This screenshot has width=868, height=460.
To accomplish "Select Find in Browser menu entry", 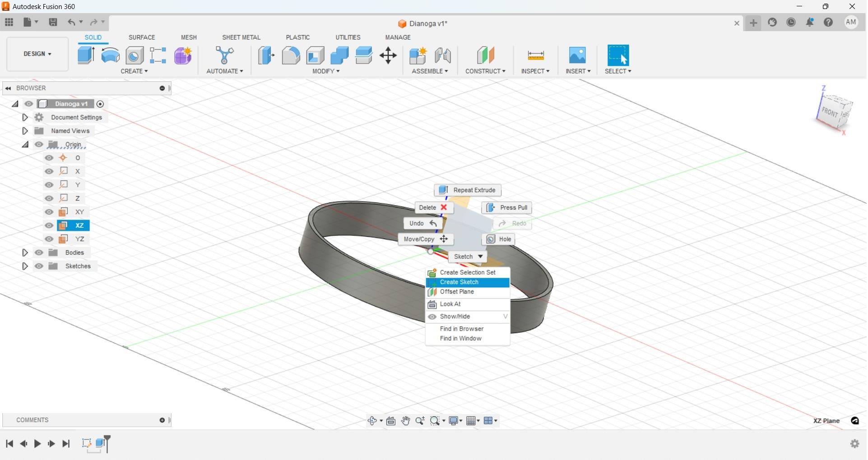I will [468, 329].
